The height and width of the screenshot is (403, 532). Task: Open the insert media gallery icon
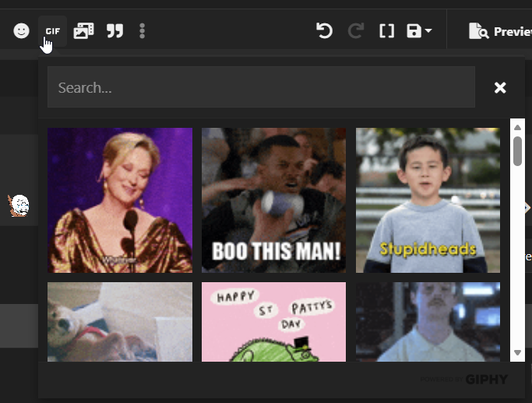click(x=84, y=31)
